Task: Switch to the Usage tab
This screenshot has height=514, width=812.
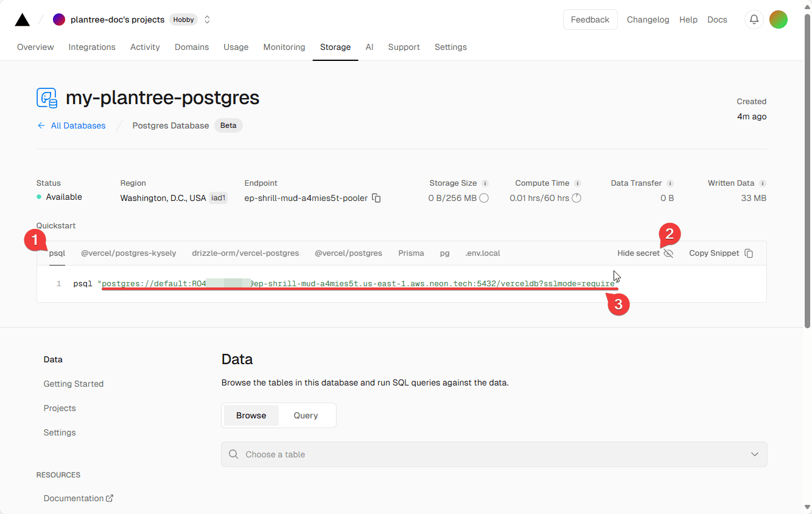Action: coord(236,47)
